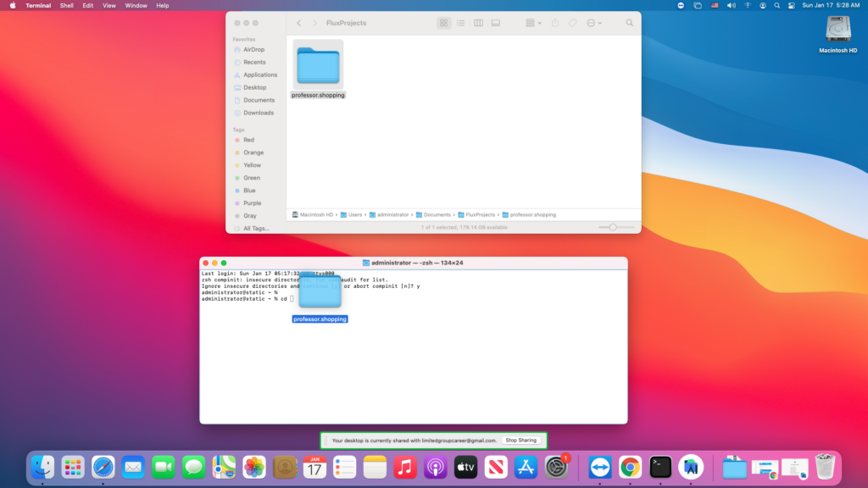
Task: Open the Apple menu
Action: coord(13,6)
